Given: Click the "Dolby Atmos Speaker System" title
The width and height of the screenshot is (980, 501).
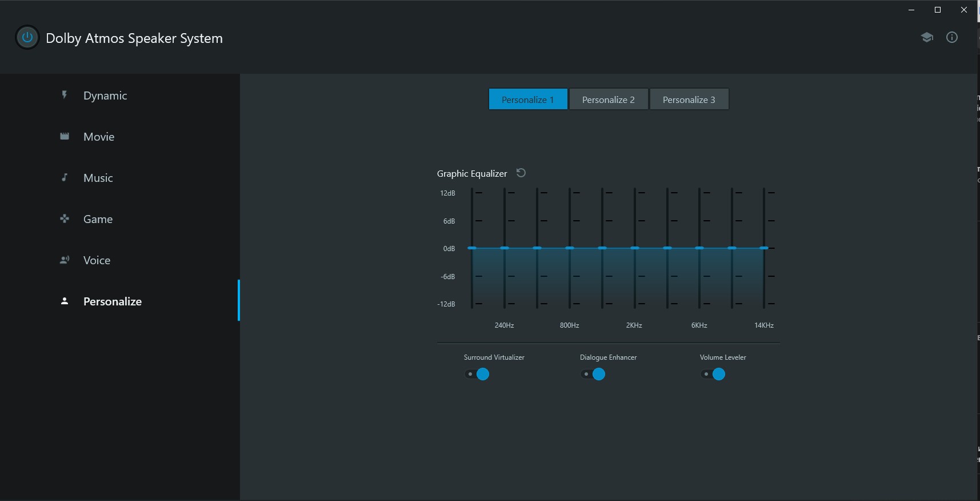Looking at the screenshot, I should pyautogui.click(x=134, y=38).
